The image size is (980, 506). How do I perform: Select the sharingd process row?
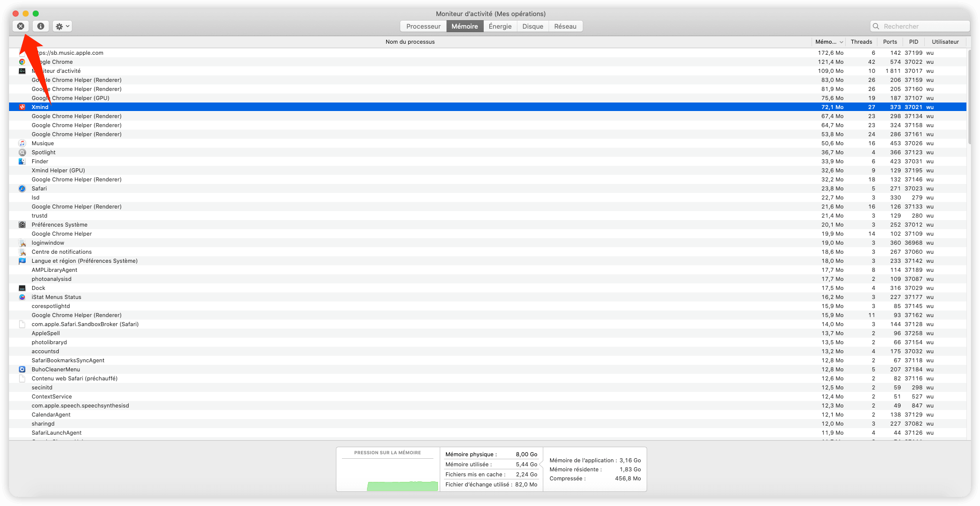[x=488, y=424]
